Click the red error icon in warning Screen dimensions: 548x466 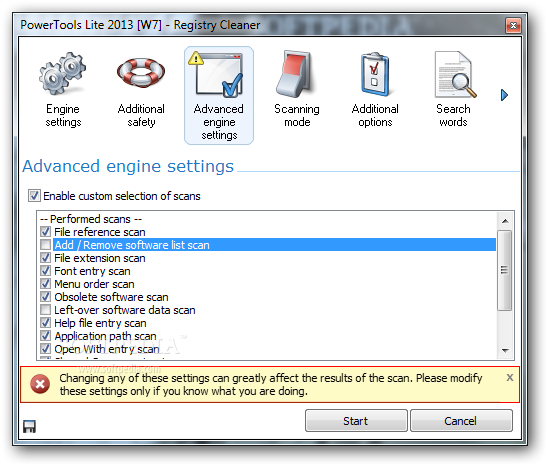point(40,384)
